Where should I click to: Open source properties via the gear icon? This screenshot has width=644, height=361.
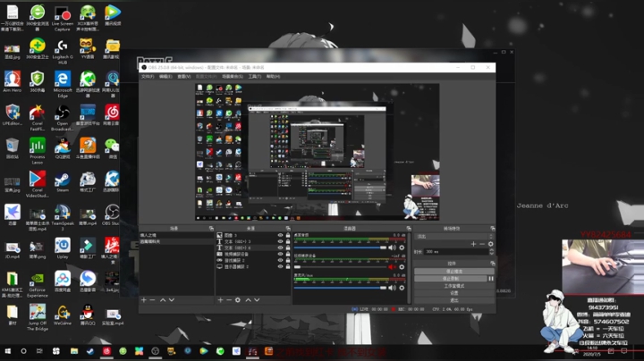[x=238, y=300]
